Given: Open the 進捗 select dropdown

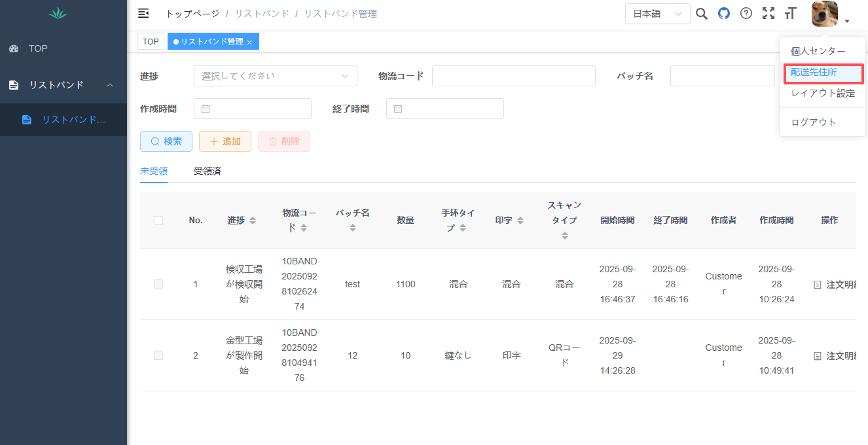Looking at the screenshot, I should pyautogui.click(x=275, y=76).
